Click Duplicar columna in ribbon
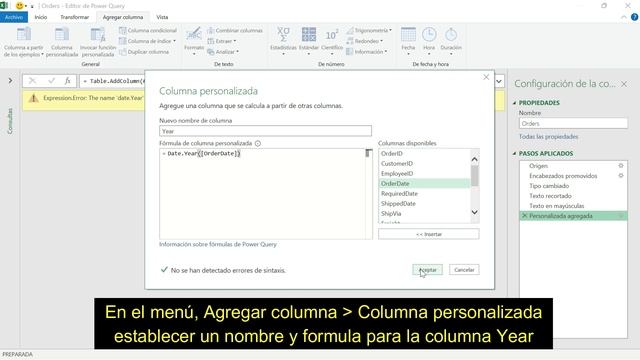 pyautogui.click(x=144, y=52)
